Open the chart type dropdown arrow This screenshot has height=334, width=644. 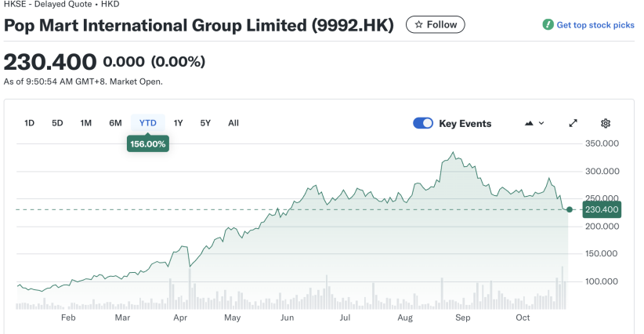click(x=541, y=123)
